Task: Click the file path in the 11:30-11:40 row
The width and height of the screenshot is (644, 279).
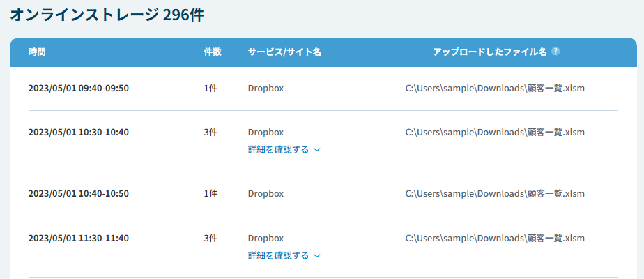Action: [x=495, y=239]
